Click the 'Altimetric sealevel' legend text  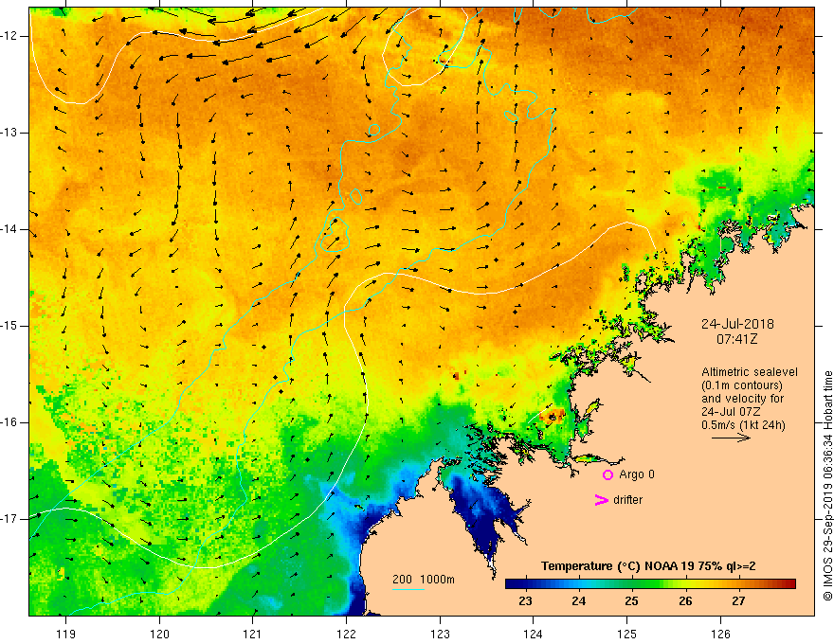750,372
